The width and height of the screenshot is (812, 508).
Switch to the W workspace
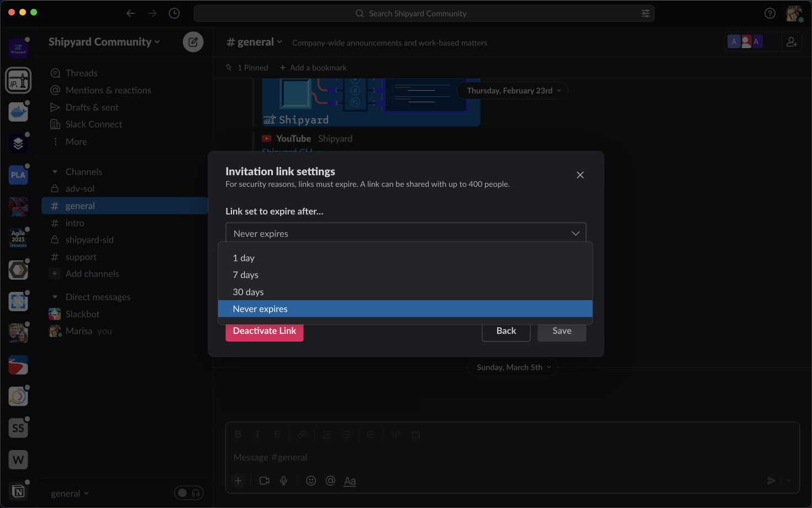pyautogui.click(x=18, y=460)
